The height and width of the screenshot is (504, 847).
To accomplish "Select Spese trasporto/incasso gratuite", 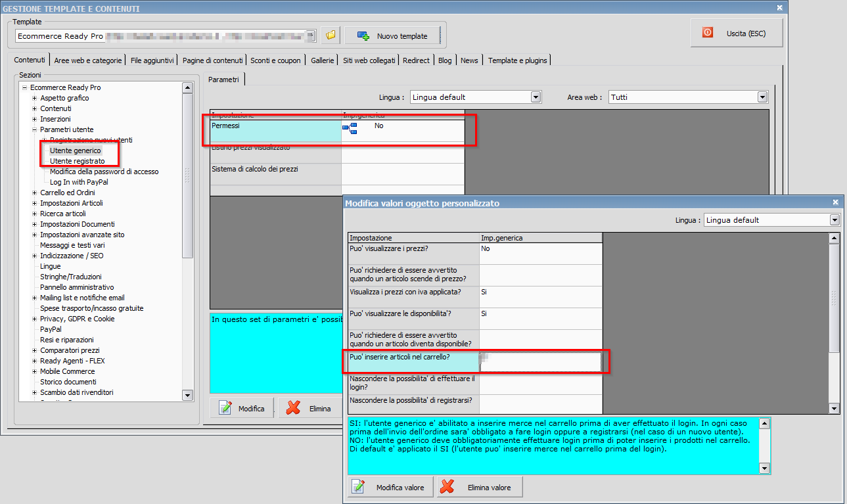I will (x=92, y=308).
